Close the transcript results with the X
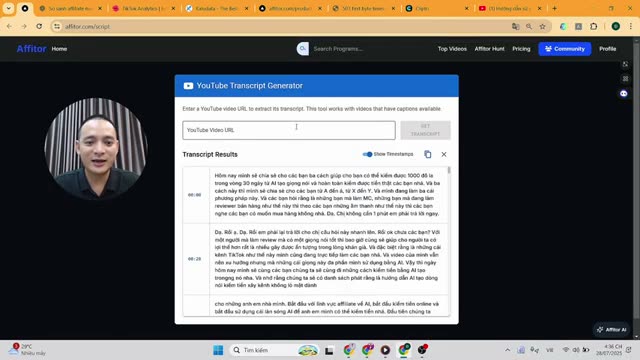640x360 pixels. tap(444, 154)
